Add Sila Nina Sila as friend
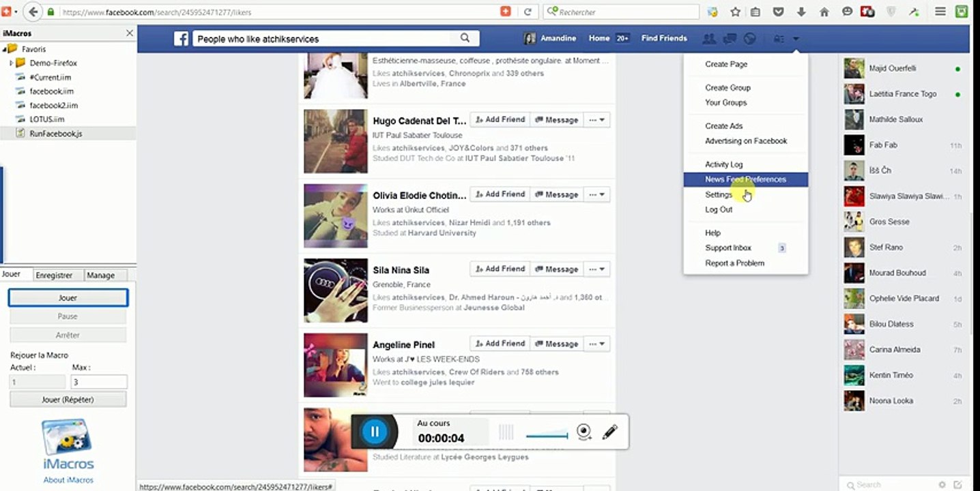The width and height of the screenshot is (980, 491). (x=500, y=269)
